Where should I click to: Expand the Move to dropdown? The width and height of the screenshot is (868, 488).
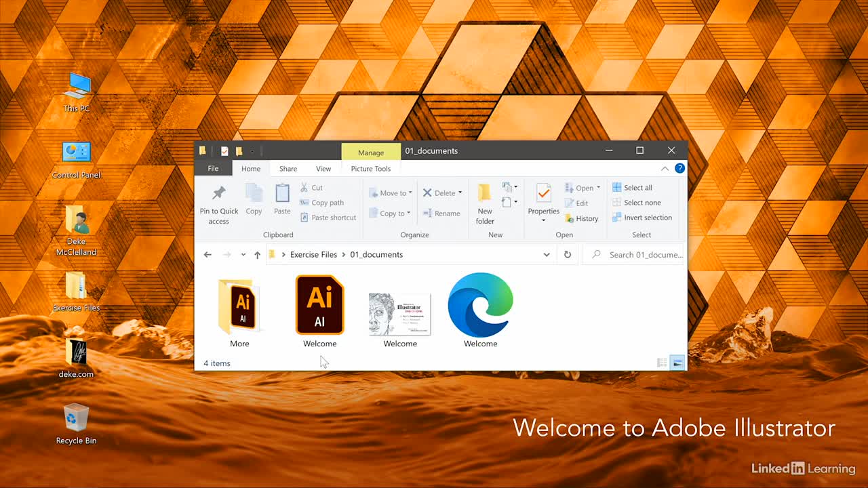pyautogui.click(x=410, y=193)
